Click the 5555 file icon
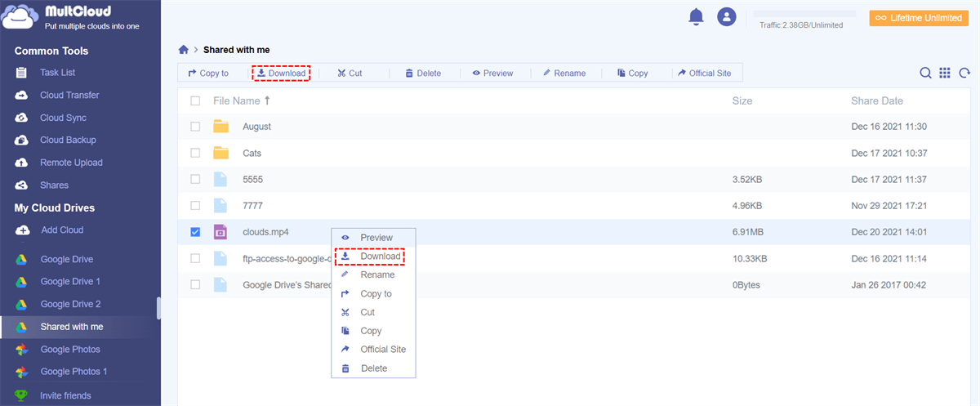 (x=220, y=179)
